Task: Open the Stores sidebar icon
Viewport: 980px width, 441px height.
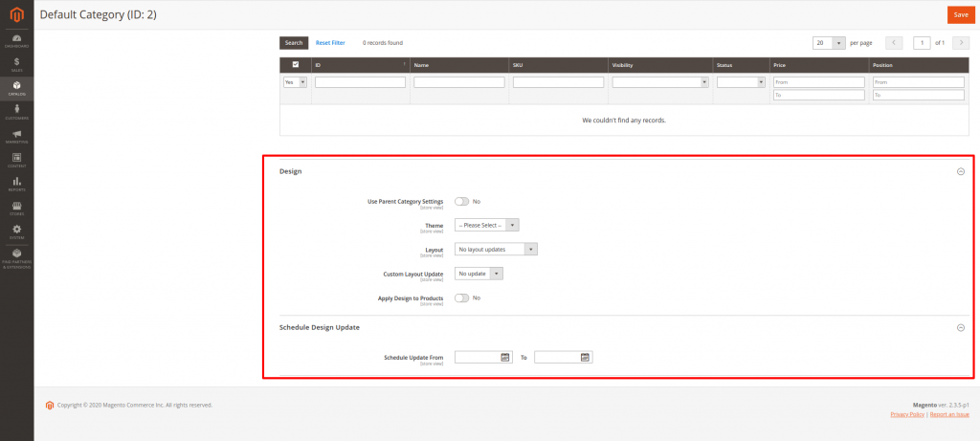Action: [x=16, y=207]
